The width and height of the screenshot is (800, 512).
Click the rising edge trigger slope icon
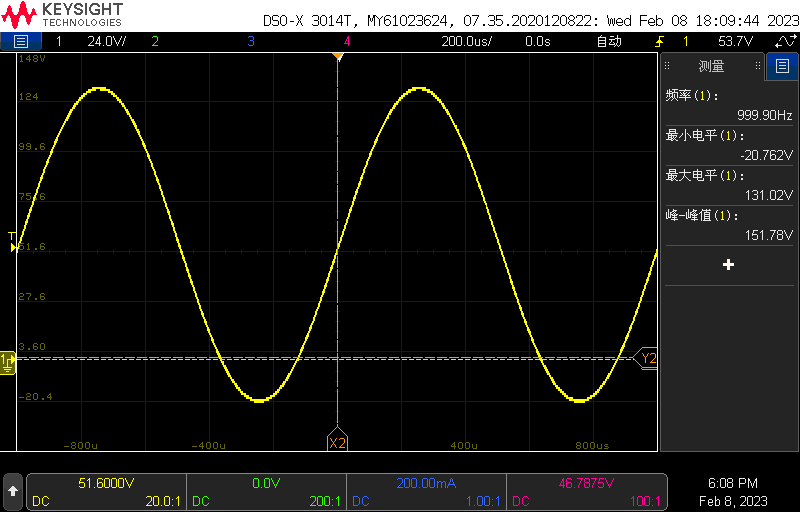[x=659, y=41]
